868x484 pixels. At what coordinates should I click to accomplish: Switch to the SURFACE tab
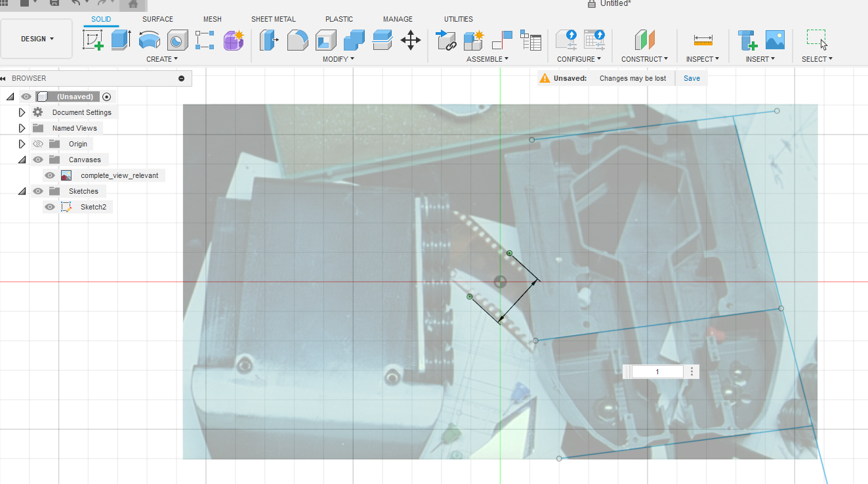pos(157,19)
